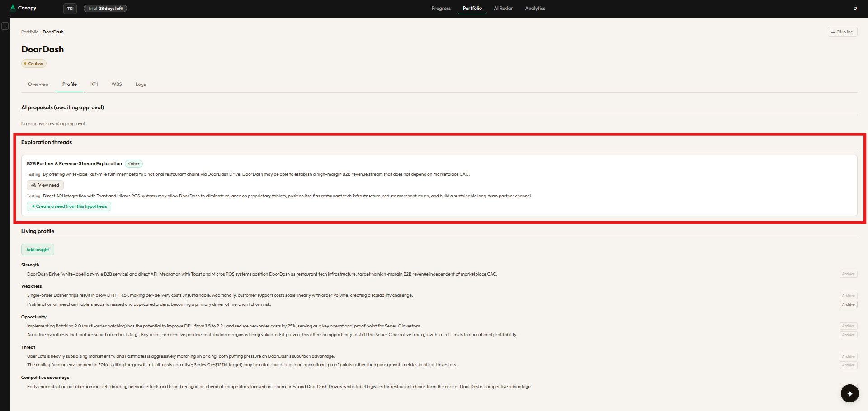Screen dimensions: 868x411
Task: Select the Profile tab
Action: coord(70,84)
